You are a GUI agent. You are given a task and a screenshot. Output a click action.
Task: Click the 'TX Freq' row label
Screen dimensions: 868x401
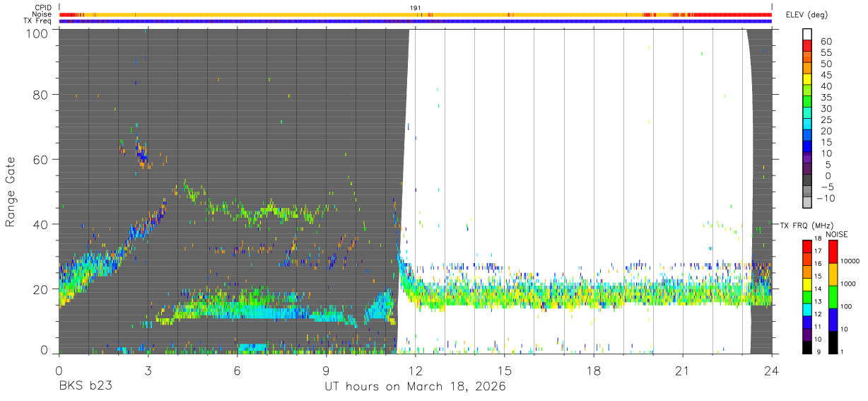point(38,21)
